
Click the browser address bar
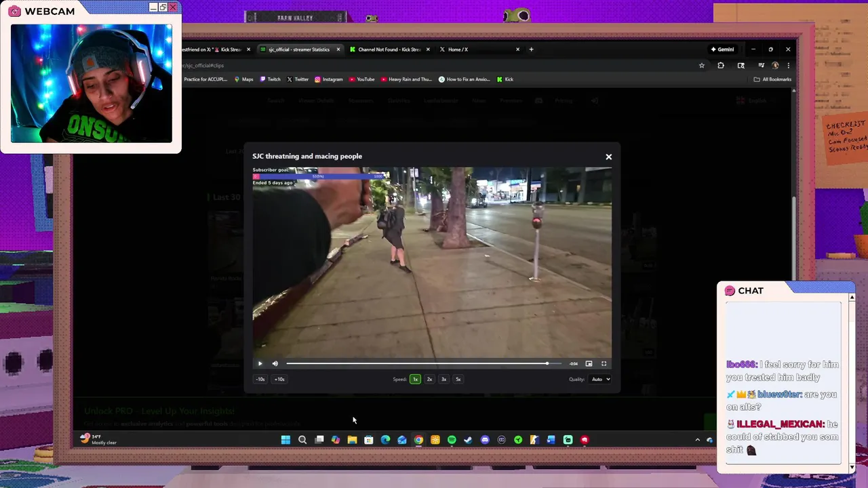434,66
